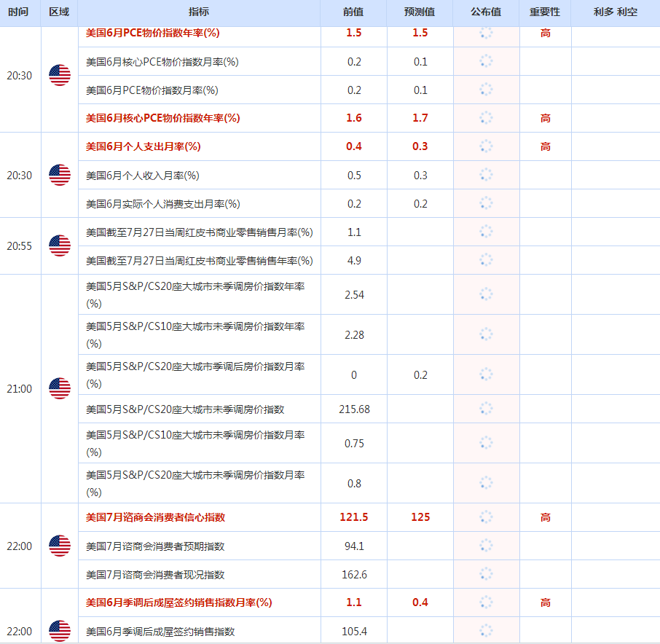Open 美国7月谘商会消费者现况指数 indicator
Viewport: 660px width, 644px height.
(x=155, y=575)
